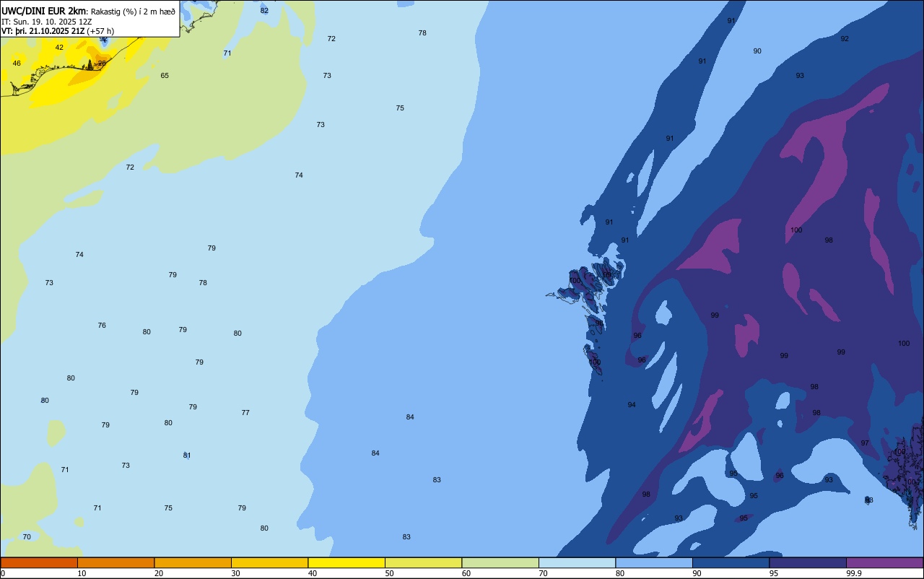The width and height of the screenshot is (924, 579).
Task: Click the title text 'UWC/DINI EUR 2km'
Action: (x=43, y=11)
